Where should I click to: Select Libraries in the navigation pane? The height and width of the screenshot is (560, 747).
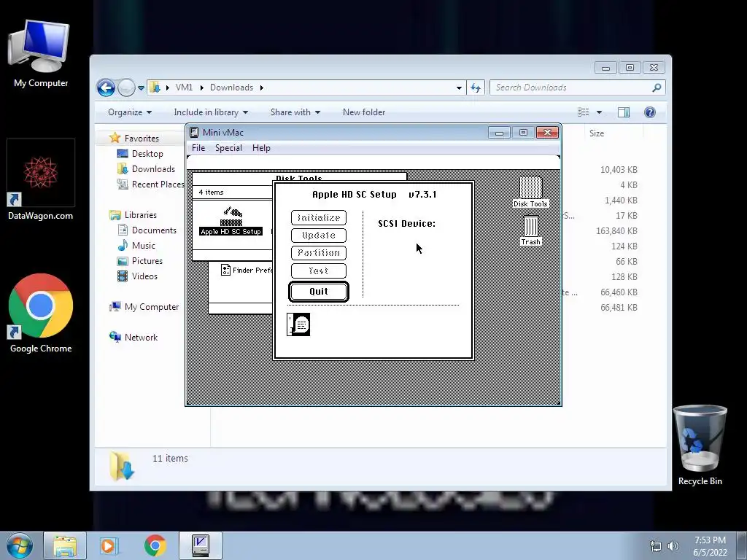(x=141, y=215)
